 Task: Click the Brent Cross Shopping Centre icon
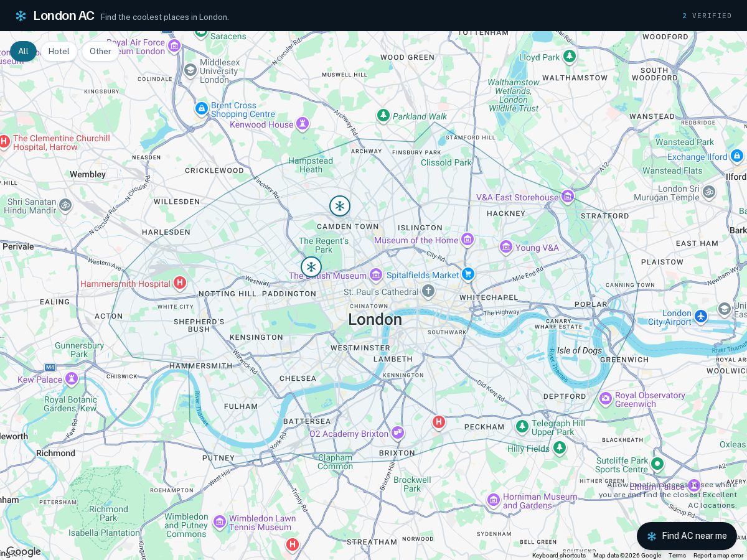pyautogui.click(x=201, y=109)
